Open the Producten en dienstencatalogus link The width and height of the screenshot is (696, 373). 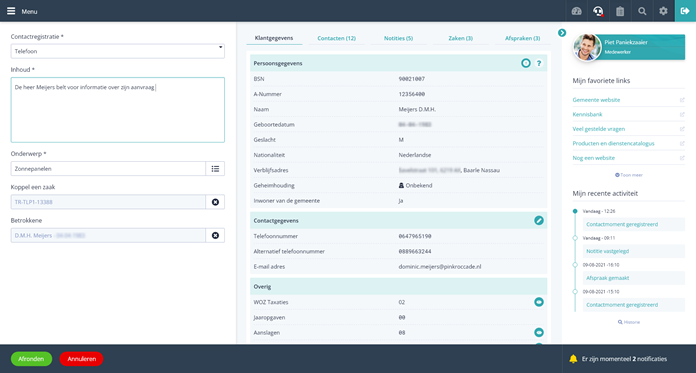[x=613, y=143]
